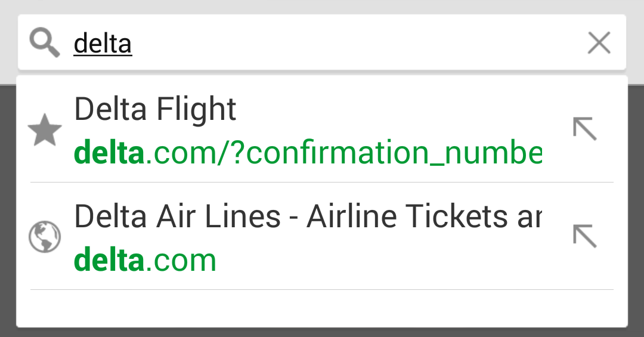Image resolution: width=644 pixels, height=337 pixels.
Task: Open the delta.com confirmation_number URL
Action: pos(343,154)
